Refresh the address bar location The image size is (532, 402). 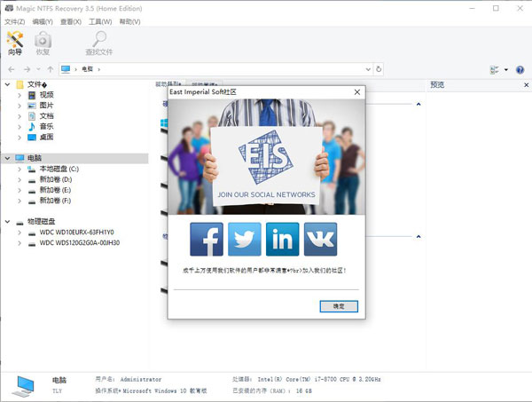point(379,69)
